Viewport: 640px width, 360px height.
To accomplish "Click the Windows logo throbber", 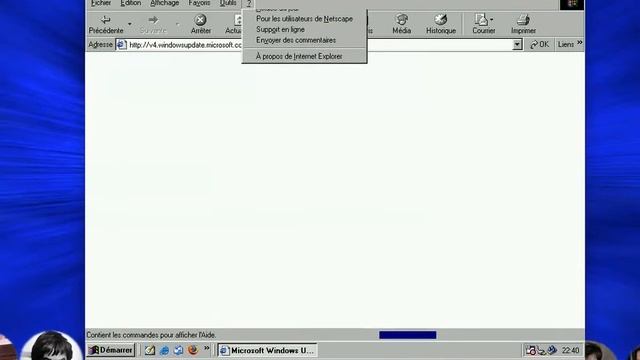I will point(571,4).
